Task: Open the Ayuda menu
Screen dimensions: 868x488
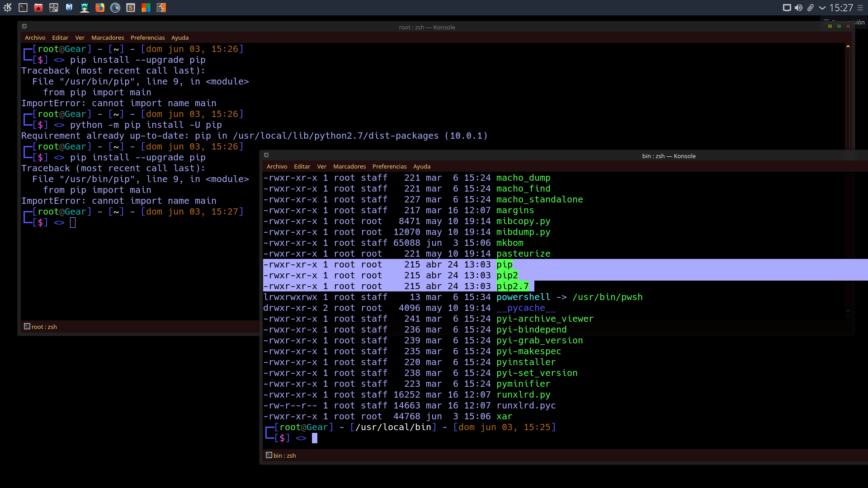Action: (x=180, y=38)
